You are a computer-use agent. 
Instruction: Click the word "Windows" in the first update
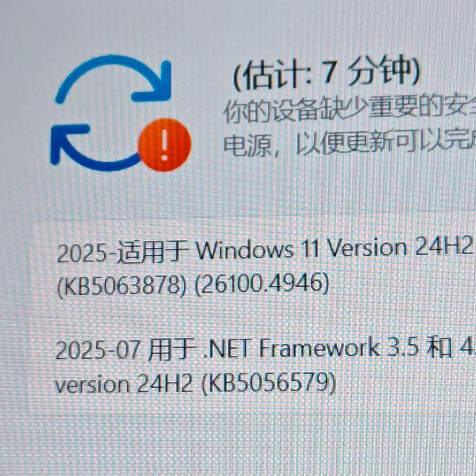(245, 250)
